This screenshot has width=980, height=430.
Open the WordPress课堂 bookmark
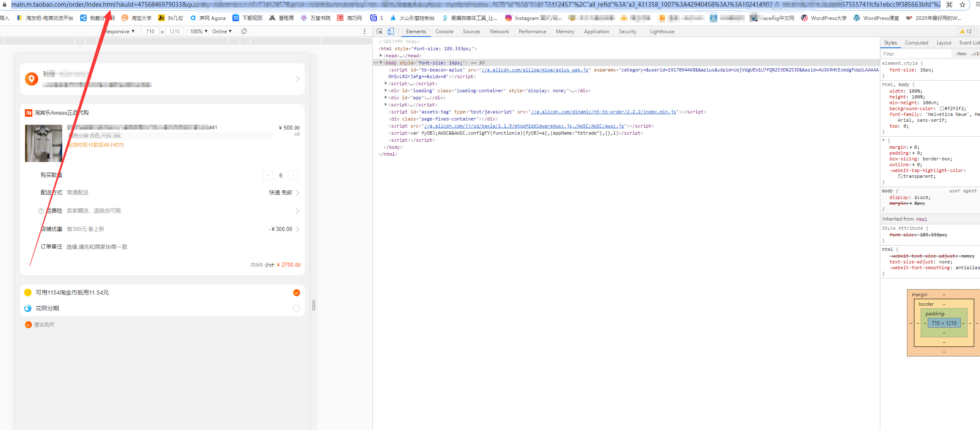(x=876, y=18)
